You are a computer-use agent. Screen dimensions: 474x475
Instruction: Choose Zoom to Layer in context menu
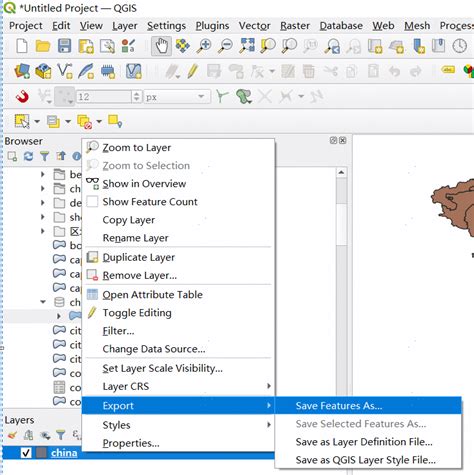pyautogui.click(x=178, y=147)
